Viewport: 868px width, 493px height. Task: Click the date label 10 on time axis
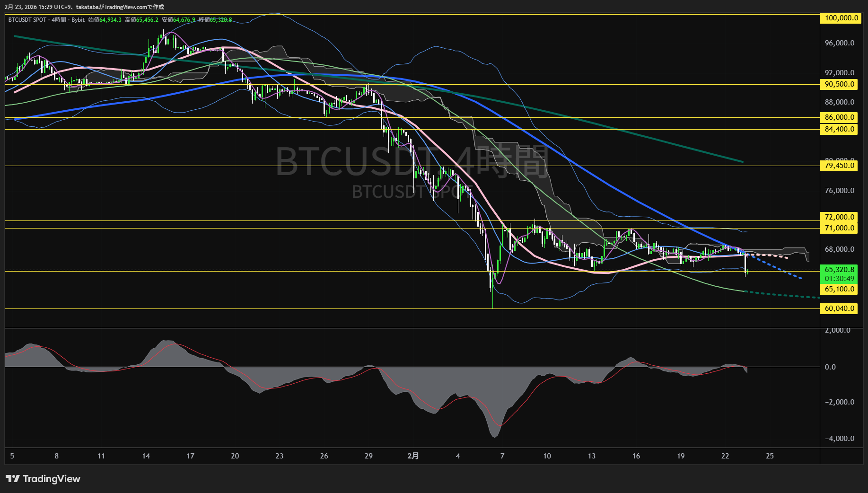pyautogui.click(x=547, y=456)
